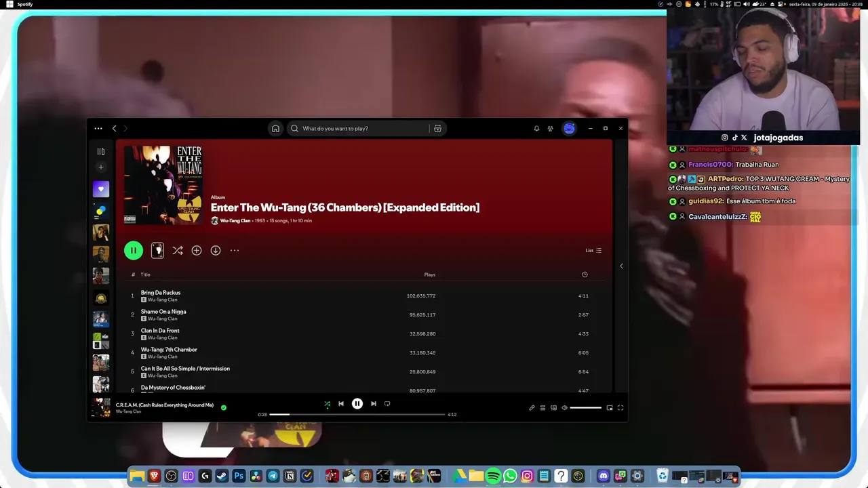Launch Brave browser from the dock
This screenshot has width=868, height=488.
click(154, 476)
